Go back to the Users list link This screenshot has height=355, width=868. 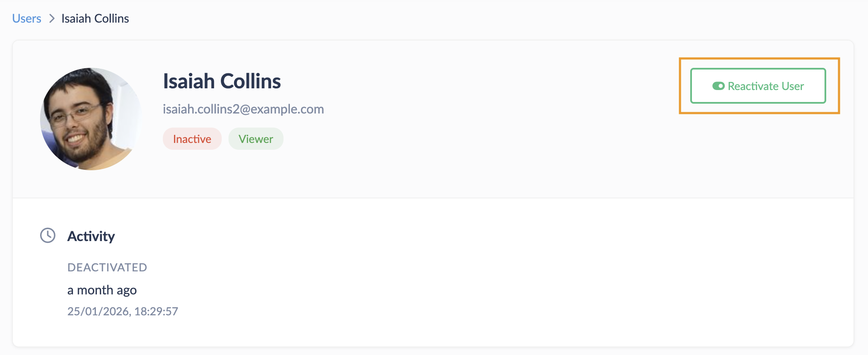tap(26, 19)
